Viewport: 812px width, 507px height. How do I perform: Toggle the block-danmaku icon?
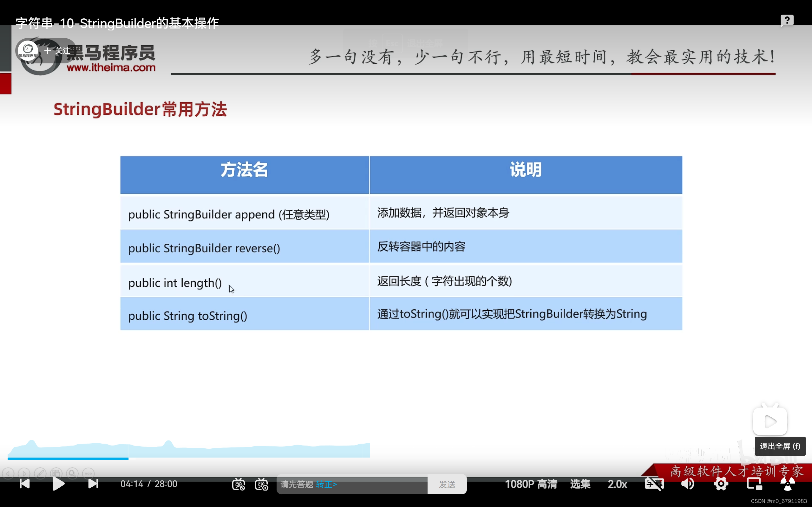[239, 484]
